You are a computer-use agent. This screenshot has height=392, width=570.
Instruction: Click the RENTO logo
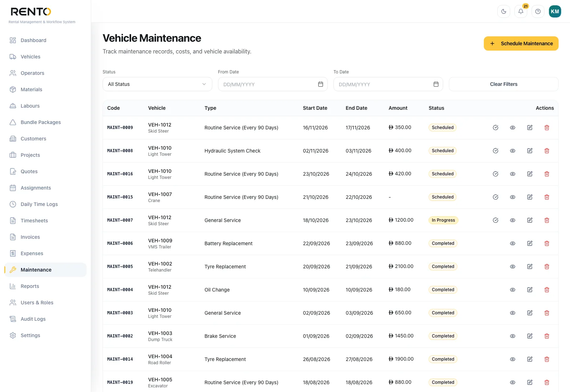31,12
